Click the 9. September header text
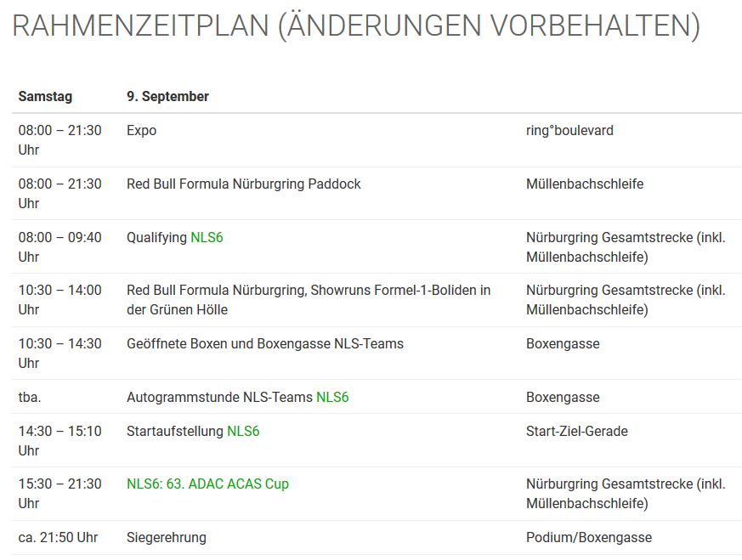 coord(167,96)
